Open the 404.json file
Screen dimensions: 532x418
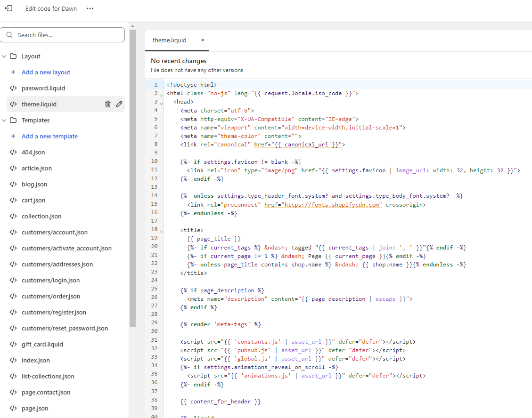tap(33, 152)
